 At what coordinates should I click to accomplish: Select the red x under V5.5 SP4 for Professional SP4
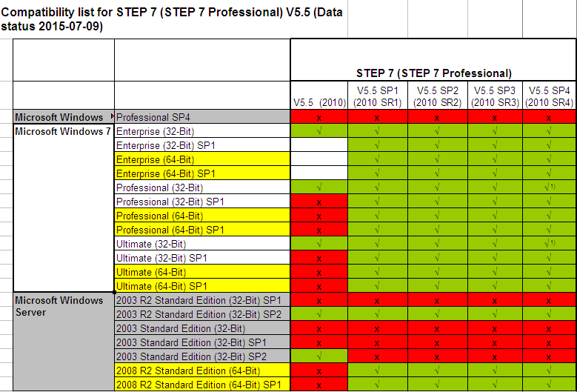[x=549, y=117]
